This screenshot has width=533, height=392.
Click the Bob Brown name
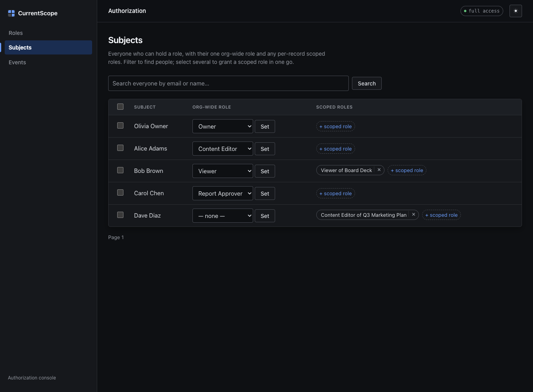149,171
